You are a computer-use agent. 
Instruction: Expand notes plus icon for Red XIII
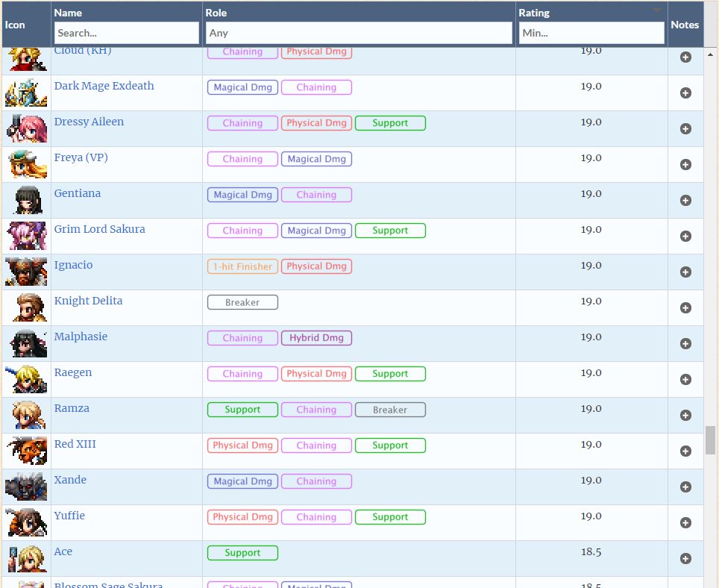click(685, 451)
